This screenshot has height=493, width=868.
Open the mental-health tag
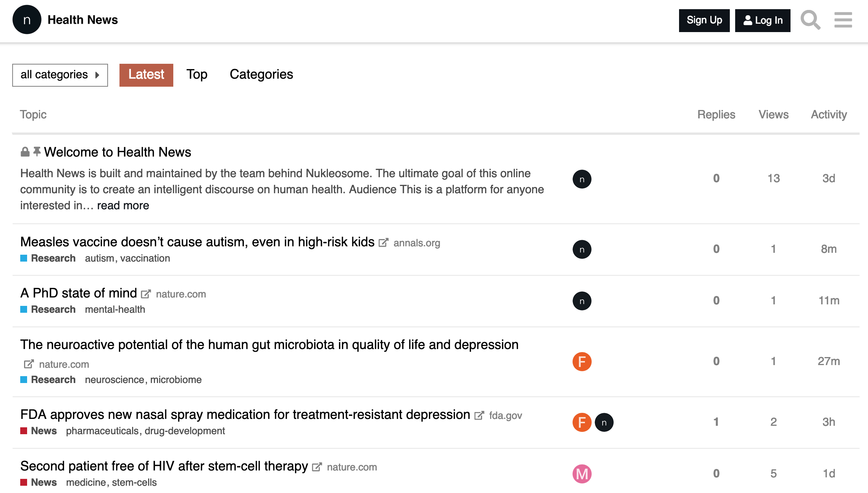[x=115, y=309]
